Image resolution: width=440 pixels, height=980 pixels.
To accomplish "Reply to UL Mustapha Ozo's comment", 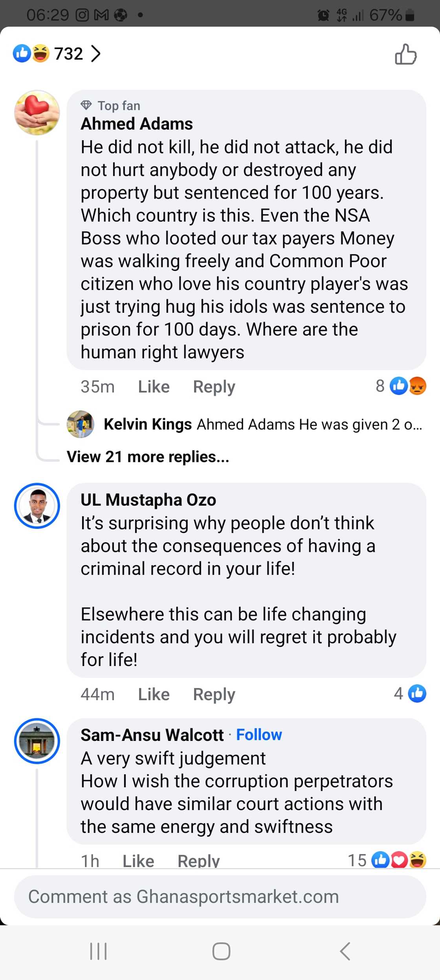I will coord(214,694).
